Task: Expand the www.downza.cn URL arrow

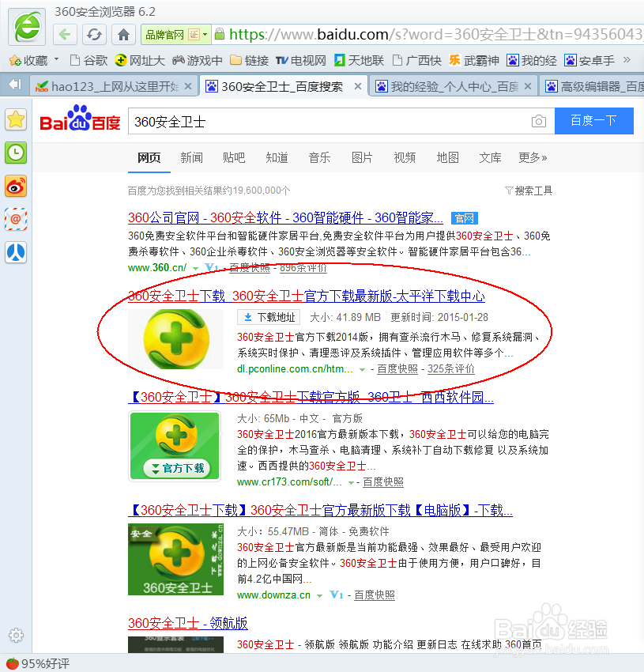Action: [319, 596]
